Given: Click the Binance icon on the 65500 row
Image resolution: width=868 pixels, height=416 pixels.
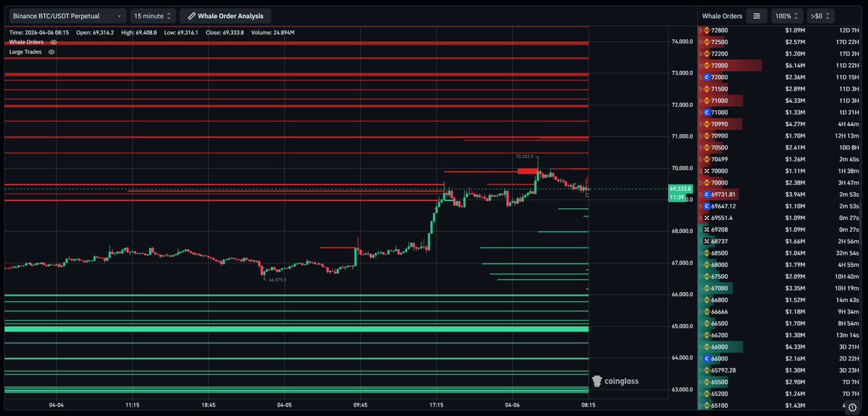Looking at the screenshot, I should pos(706,382).
